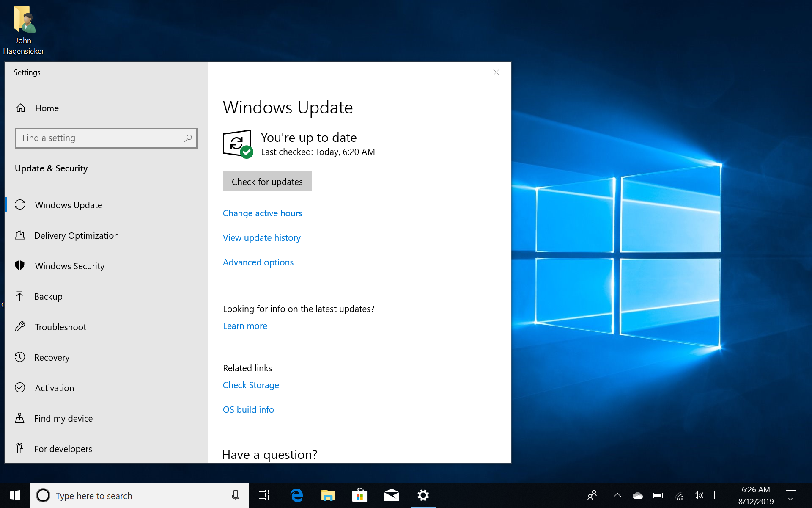Screen dimensions: 812x508
Task: Open the People icon in system tray
Action: click(x=592, y=495)
